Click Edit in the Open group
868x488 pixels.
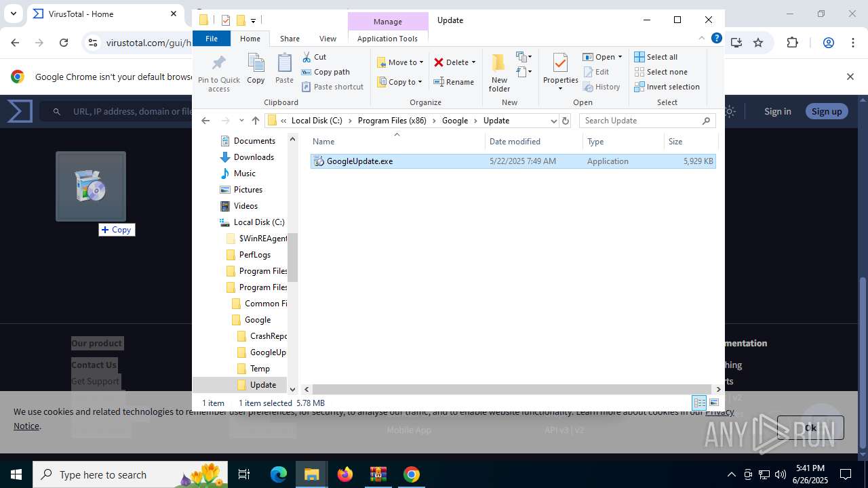596,72
